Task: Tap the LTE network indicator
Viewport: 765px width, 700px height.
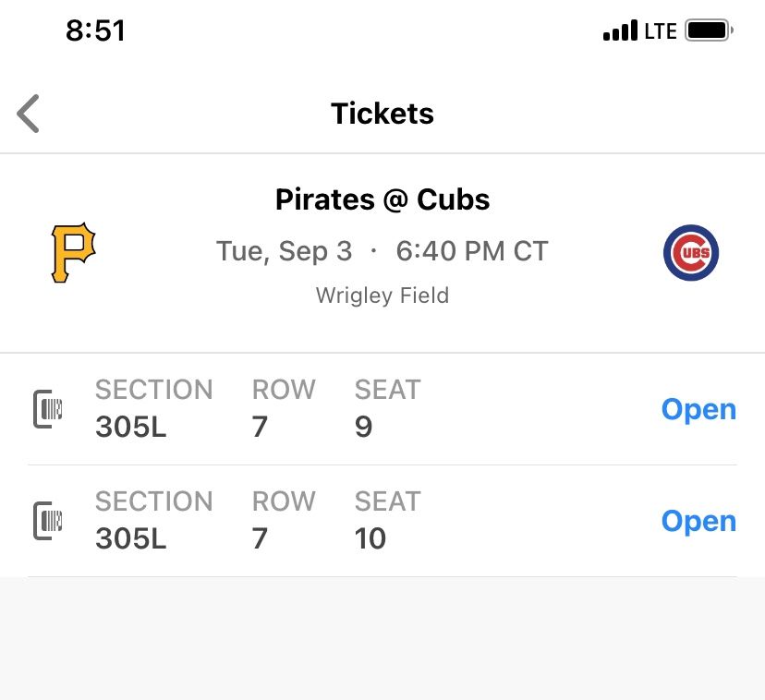Action: (x=661, y=31)
